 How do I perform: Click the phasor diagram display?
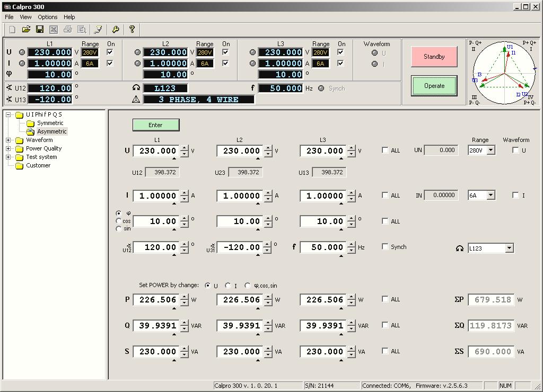coord(504,73)
